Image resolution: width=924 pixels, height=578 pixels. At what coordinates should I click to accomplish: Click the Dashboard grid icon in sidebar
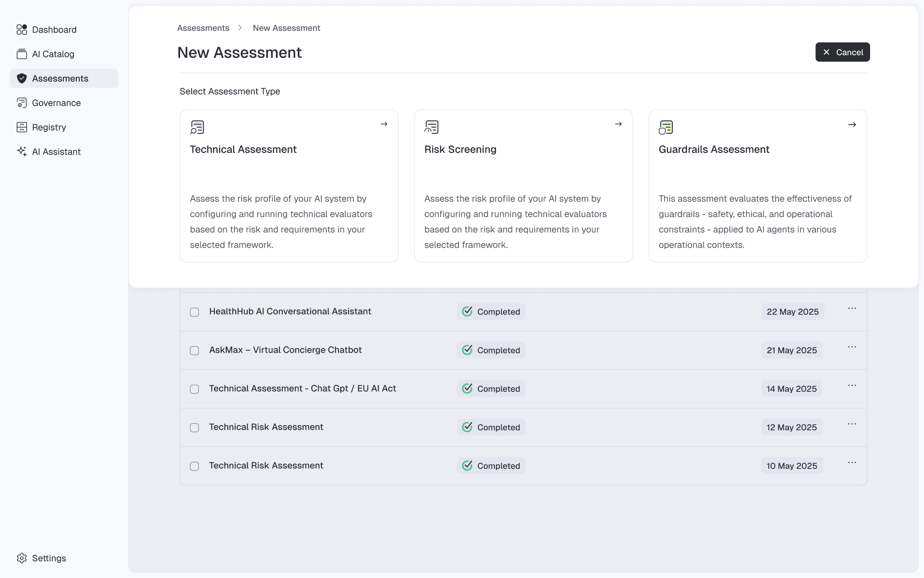(x=22, y=30)
